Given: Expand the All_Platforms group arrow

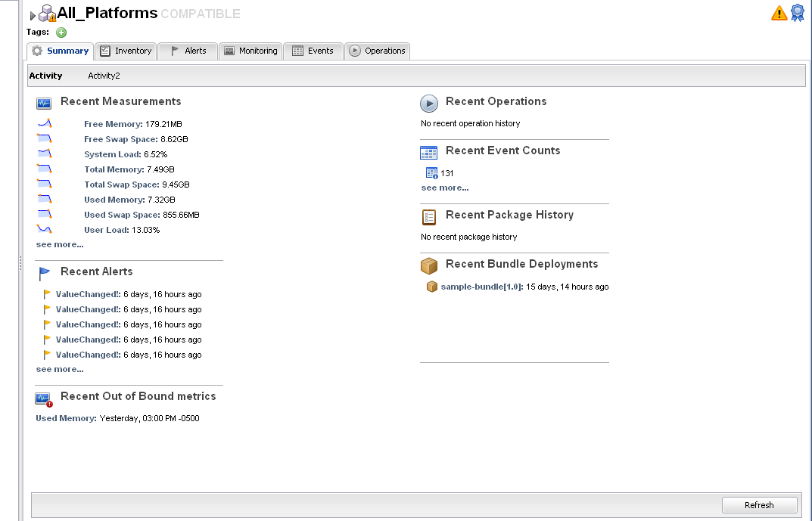Looking at the screenshot, I should 33,16.
